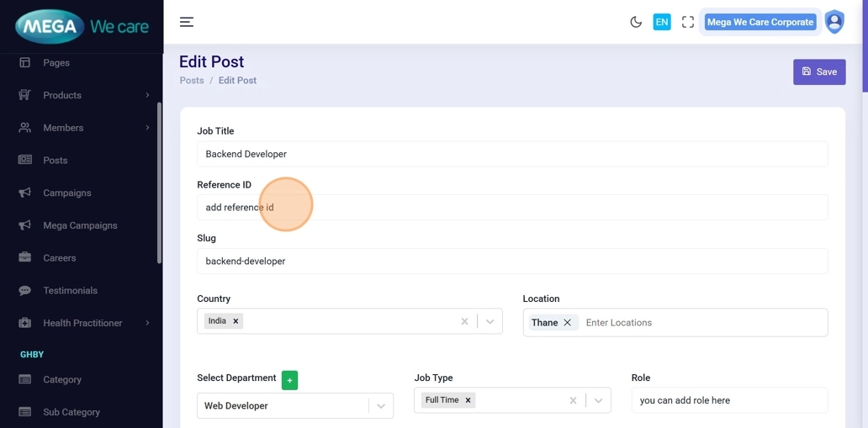Open Careers in the sidebar

[x=60, y=258]
